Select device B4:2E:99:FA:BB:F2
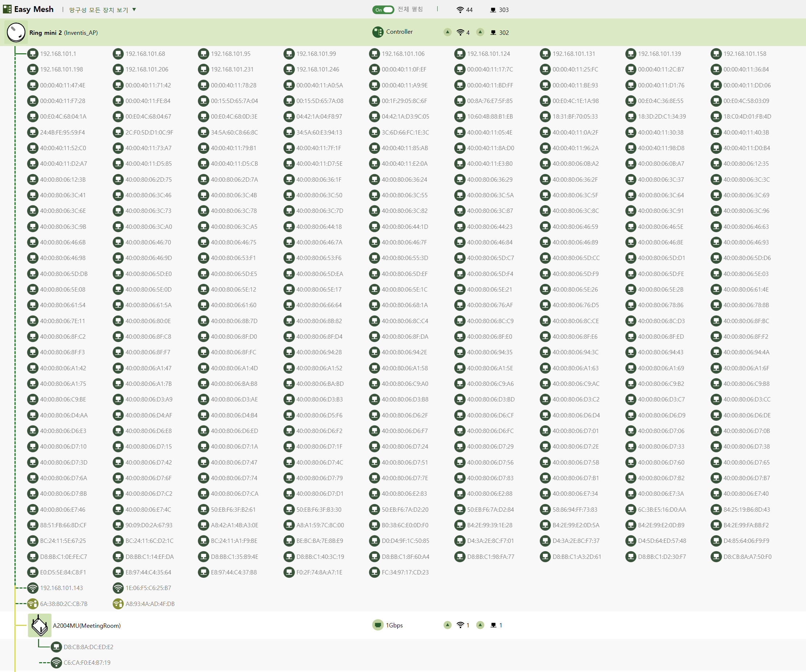 [746, 525]
